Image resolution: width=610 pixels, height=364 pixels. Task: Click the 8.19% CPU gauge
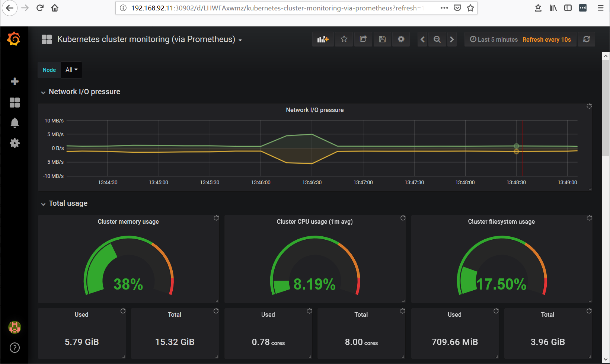[x=315, y=266]
